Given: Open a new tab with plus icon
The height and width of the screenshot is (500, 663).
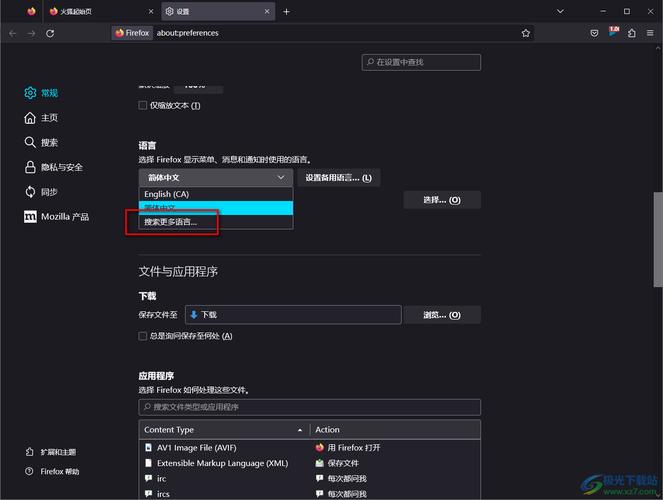Looking at the screenshot, I should (x=286, y=11).
